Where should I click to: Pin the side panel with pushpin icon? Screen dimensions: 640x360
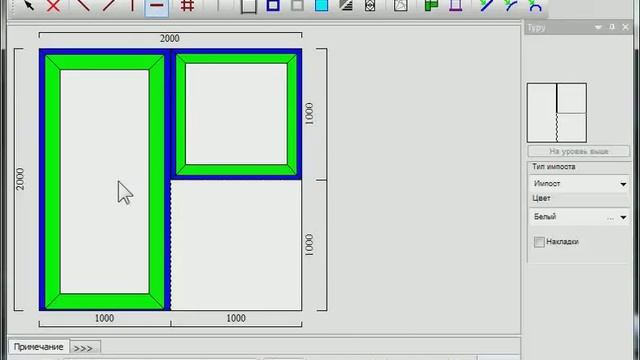[612, 27]
